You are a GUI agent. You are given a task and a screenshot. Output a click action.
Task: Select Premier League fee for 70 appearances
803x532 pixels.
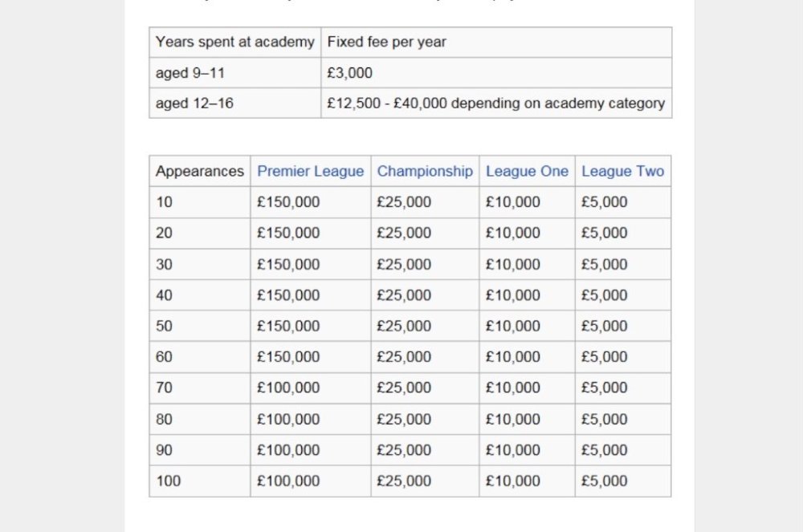[288, 388]
